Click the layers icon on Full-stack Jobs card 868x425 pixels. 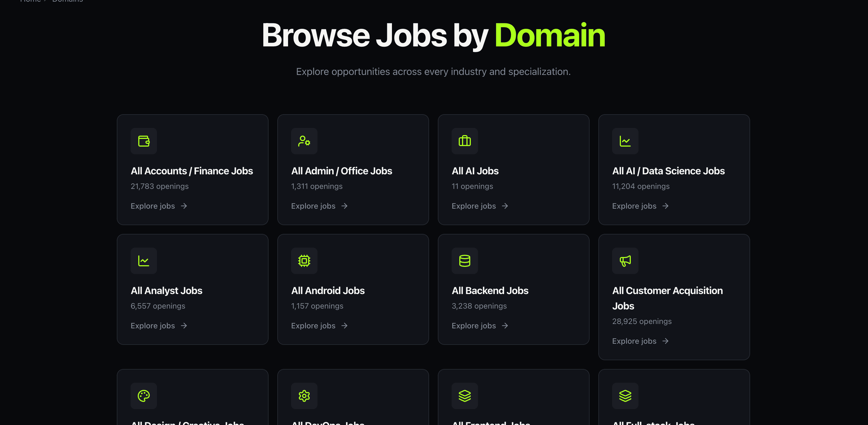pos(625,396)
